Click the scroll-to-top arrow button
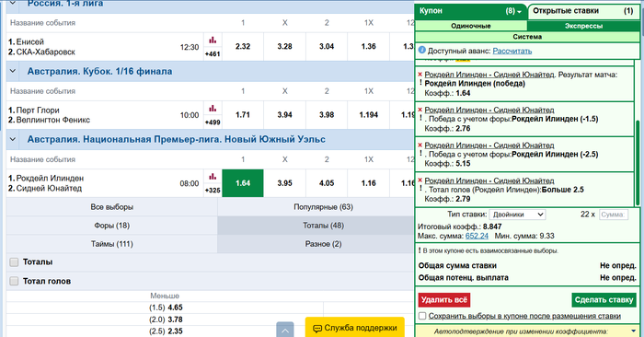Screen dimensions: 644x337 tap(285, 330)
